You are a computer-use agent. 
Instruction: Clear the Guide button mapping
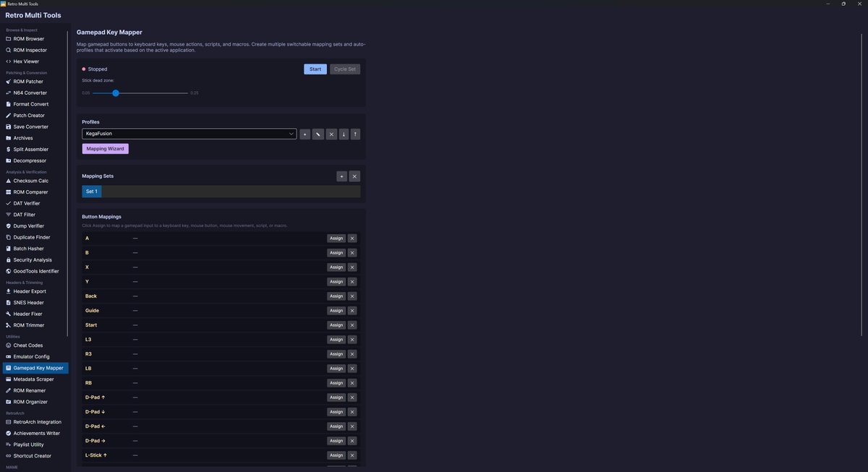[352, 311]
